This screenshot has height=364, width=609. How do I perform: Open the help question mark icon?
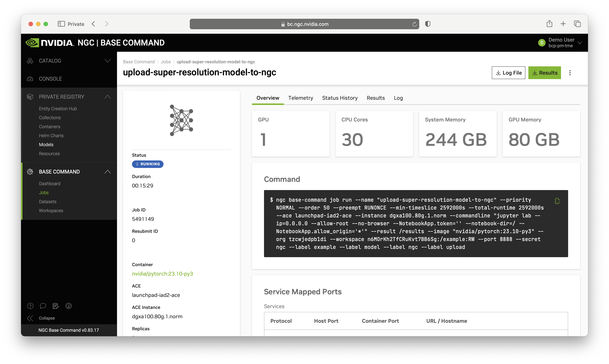tap(30, 306)
